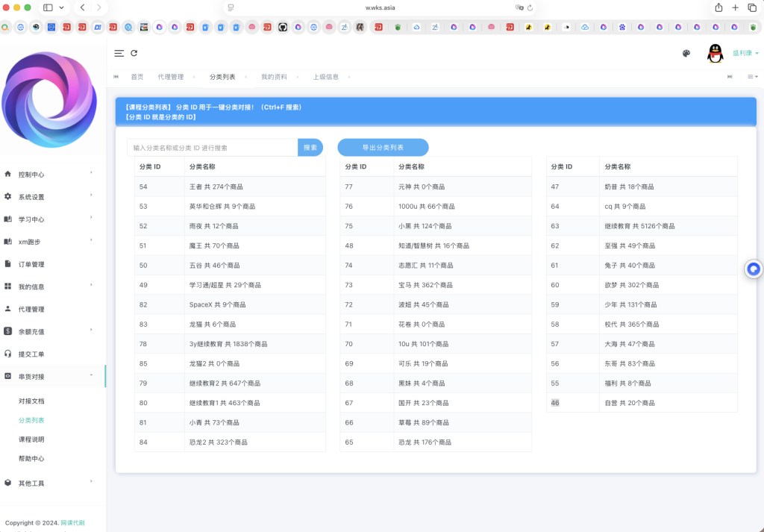This screenshot has height=532, width=764.
Task: Click the cell 3y继续教育 共 1838个商品
Action: [255, 344]
